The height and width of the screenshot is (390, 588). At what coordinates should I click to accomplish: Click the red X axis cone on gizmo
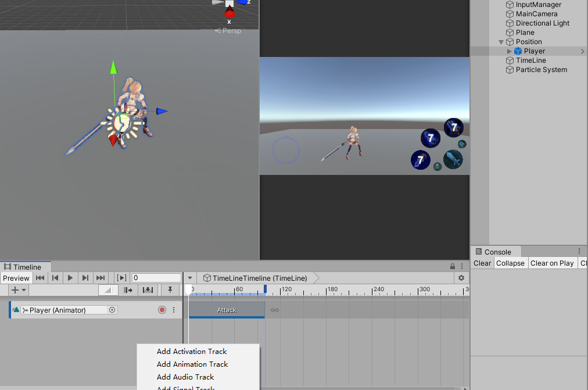(x=230, y=12)
